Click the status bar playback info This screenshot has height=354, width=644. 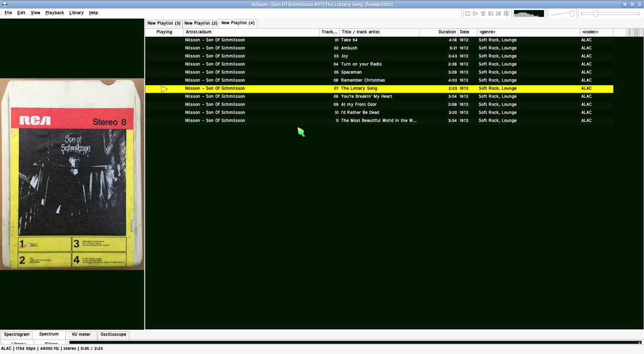tap(52, 348)
